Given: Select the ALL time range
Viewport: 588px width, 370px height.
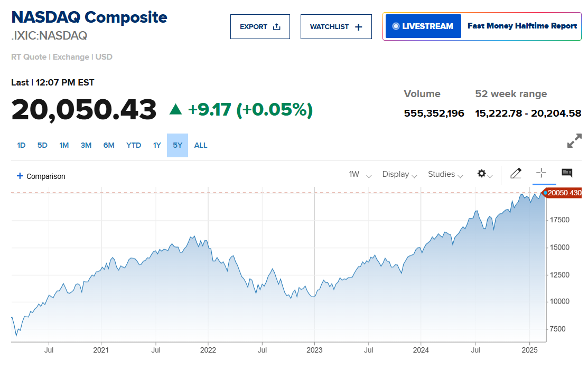Looking at the screenshot, I should tap(201, 145).
